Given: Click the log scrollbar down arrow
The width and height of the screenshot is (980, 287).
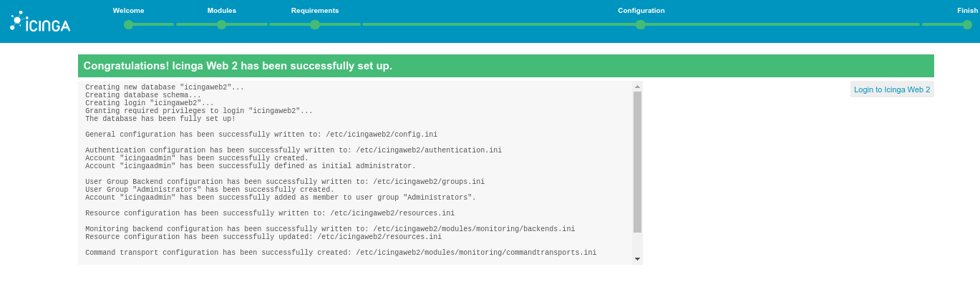Looking at the screenshot, I should (637, 259).
